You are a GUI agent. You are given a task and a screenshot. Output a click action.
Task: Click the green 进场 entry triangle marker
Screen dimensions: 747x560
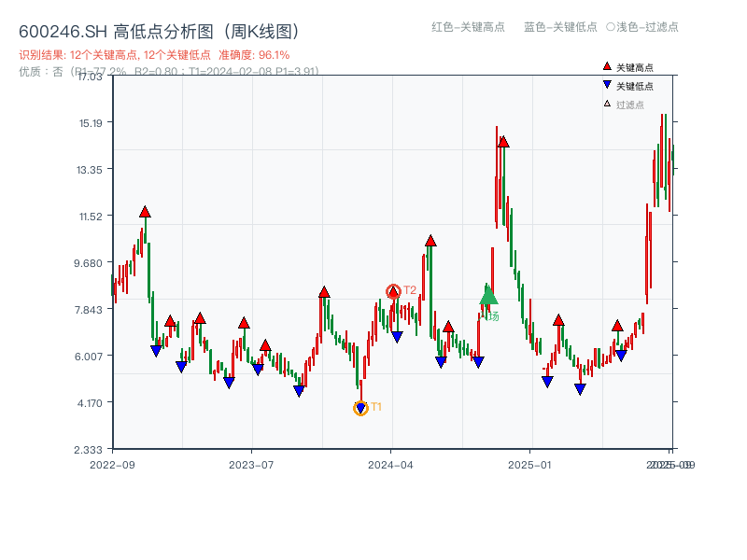pos(487,296)
